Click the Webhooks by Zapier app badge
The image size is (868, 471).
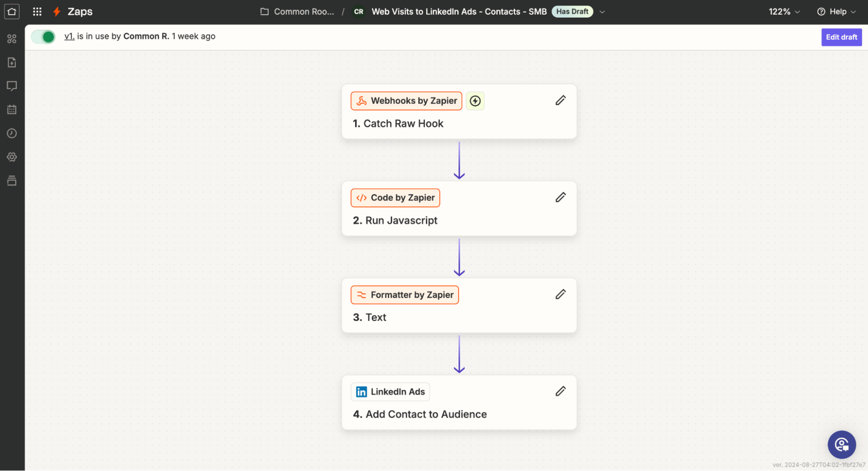tap(406, 101)
